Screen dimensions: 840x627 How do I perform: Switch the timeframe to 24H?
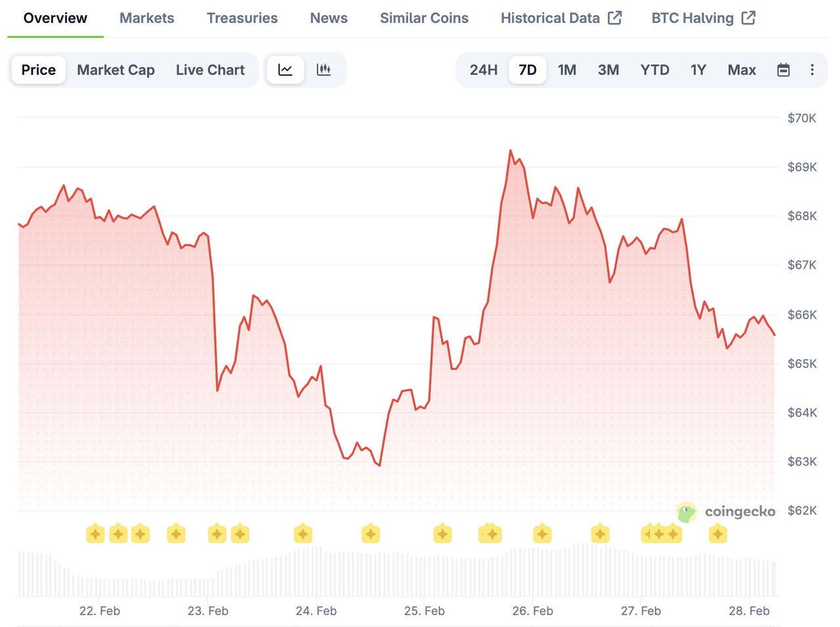coord(484,70)
